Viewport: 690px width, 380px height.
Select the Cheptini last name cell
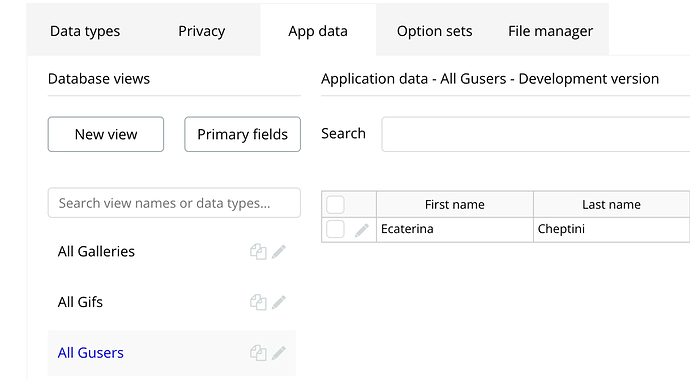click(x=611, y=230)
